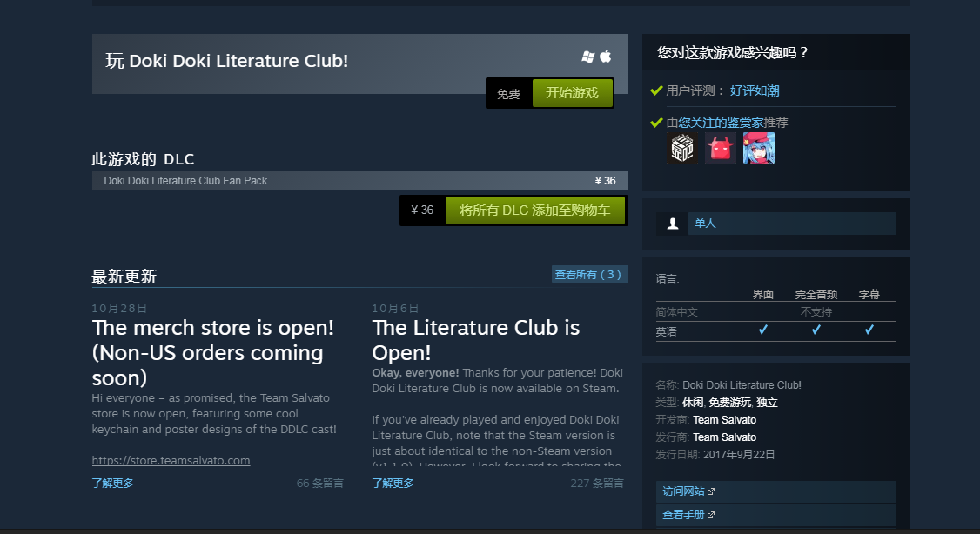Open 您关注的鉴赏家 curators link
This screenshot has height=534, width=980.
click(x=721, y=123)
